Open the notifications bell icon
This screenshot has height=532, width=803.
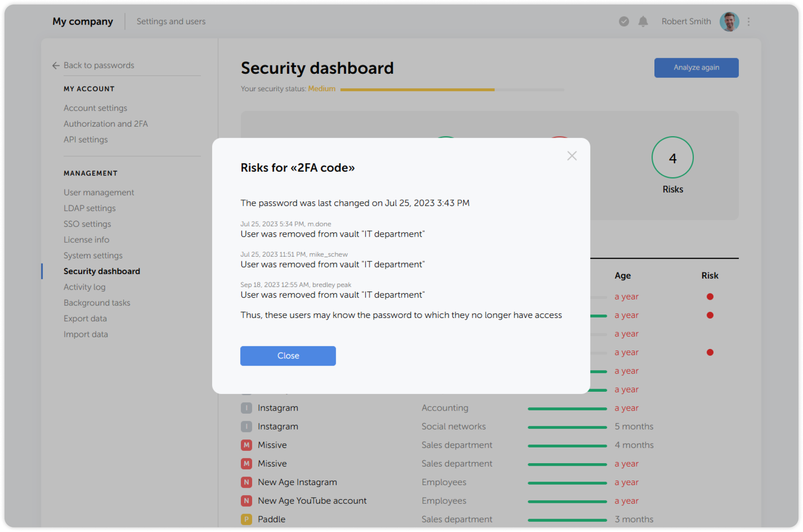642,22
